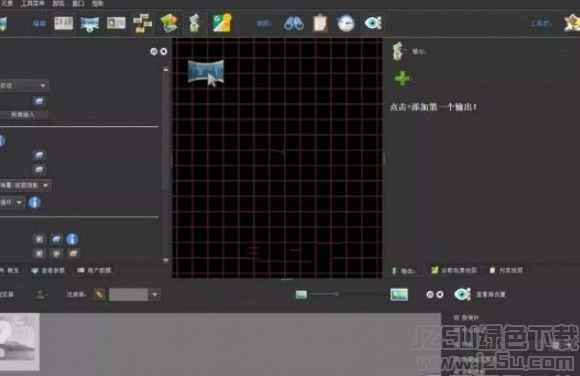The image size is (580, 376).
Task: Click the 转换输入 button
Action: coord(23,115)
